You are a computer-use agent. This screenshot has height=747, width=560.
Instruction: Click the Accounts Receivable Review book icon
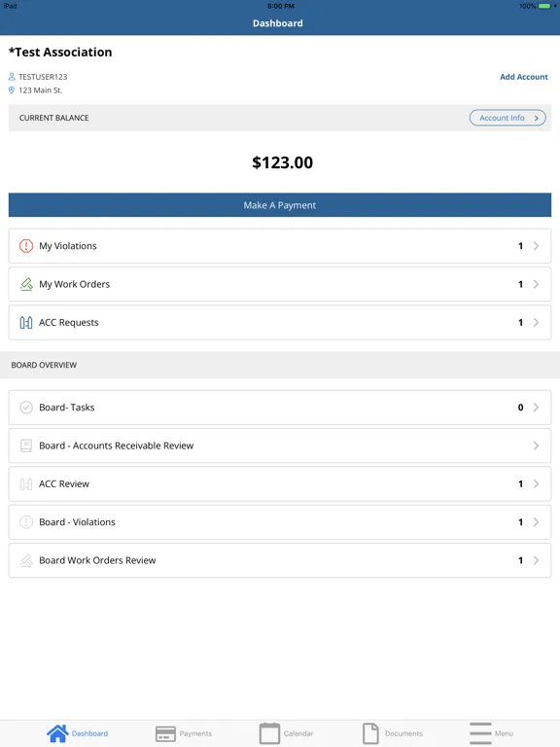26,445
